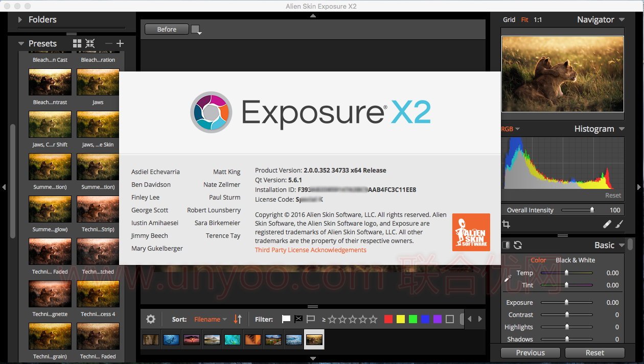Image resolution: width=644 pixels, height=364 pixels.
Task: Filter by unflagged outline flag
Action: 311,319
